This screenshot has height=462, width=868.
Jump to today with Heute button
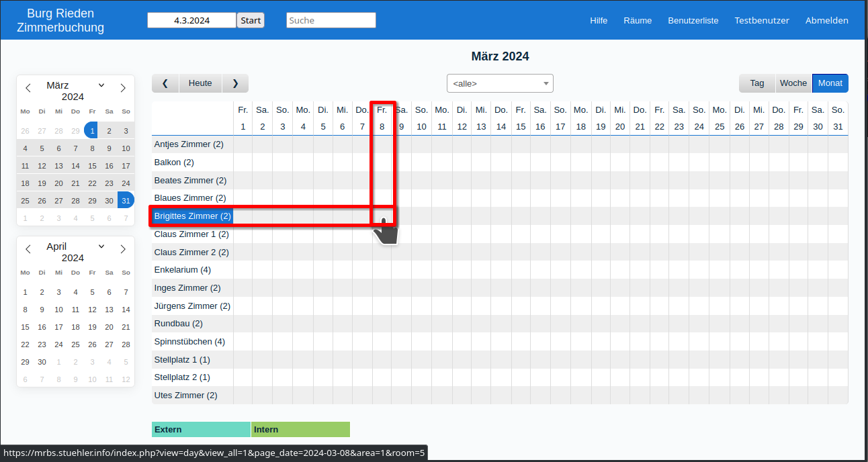pos(200,83)
